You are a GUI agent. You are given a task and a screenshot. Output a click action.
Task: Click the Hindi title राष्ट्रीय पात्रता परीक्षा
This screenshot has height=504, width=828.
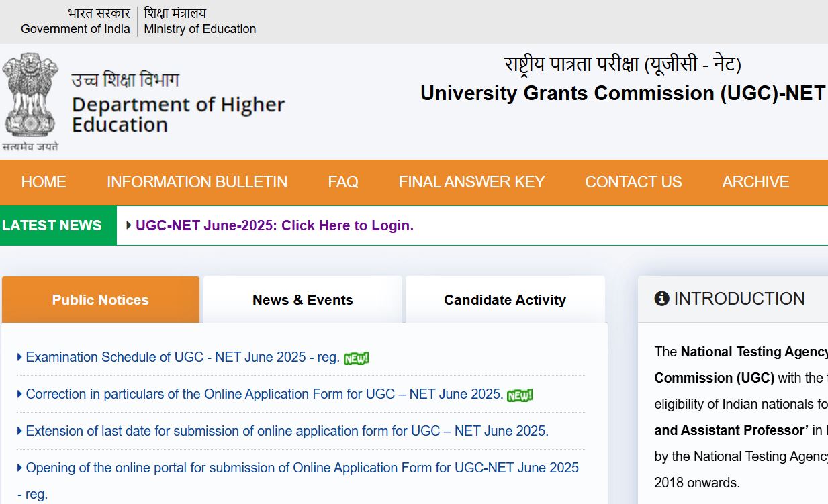tap(623, 65)
